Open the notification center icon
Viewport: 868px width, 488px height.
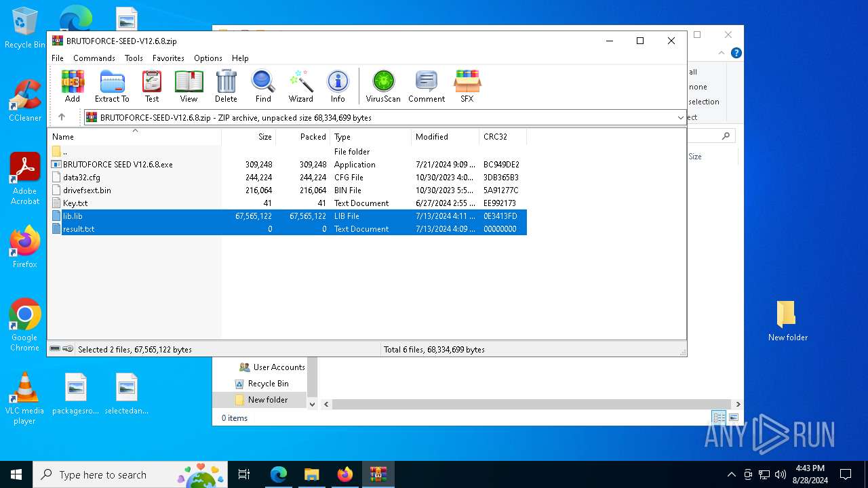click(846, 474)
